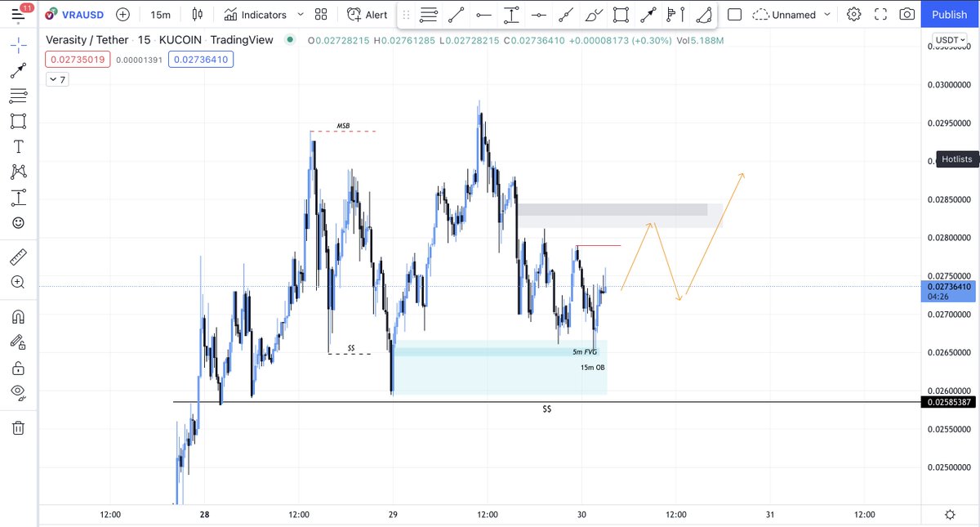Select the 5m FVG text label
This screenshot has height=527, width=980.
click(584, 352)
